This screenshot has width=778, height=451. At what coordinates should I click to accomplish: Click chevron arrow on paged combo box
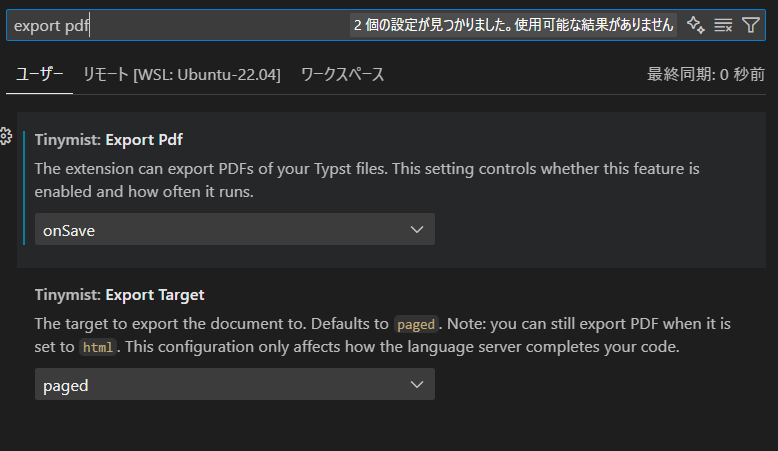coord(417,385)
